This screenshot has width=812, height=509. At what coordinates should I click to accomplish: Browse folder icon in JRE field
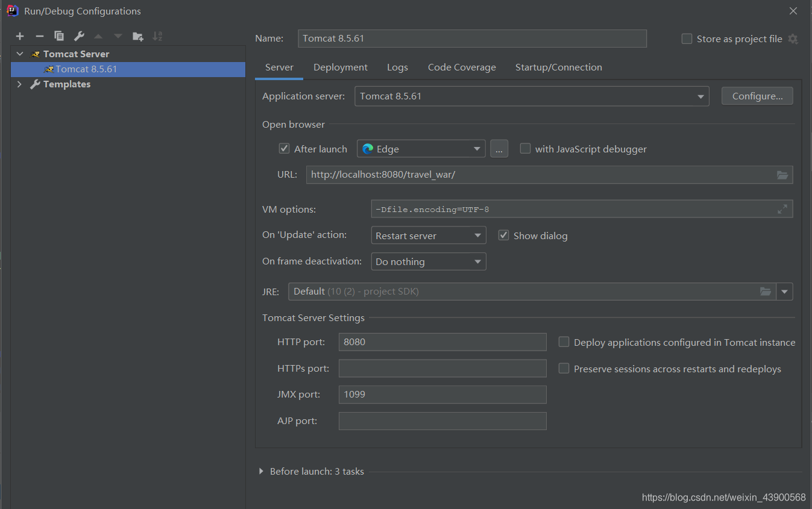766,292
